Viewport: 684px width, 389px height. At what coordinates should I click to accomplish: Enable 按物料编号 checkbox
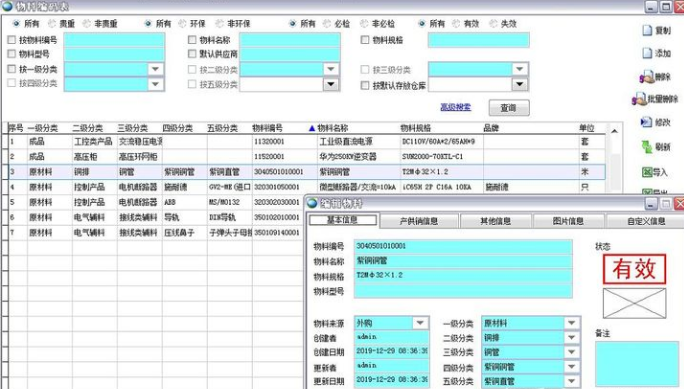12,40
